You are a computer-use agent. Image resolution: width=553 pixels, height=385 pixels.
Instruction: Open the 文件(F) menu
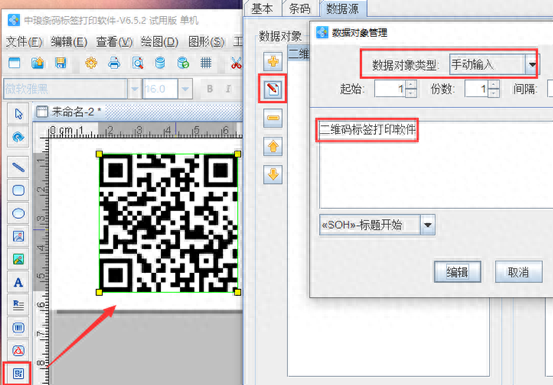(x=24, y=42)
